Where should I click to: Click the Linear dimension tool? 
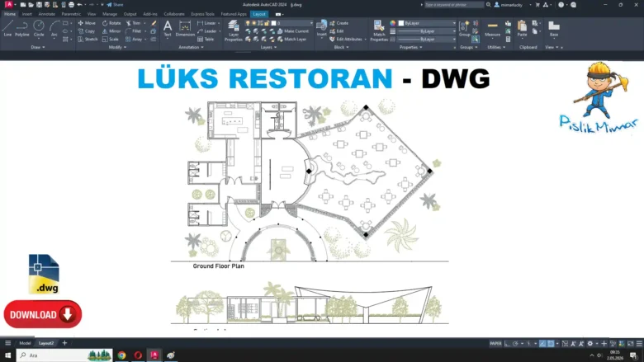(206, 23)
